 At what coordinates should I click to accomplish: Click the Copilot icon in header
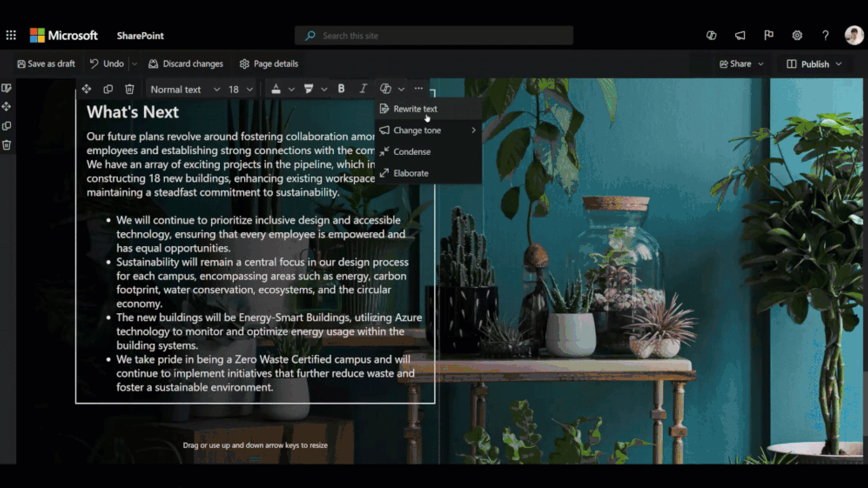pos(711,35)
